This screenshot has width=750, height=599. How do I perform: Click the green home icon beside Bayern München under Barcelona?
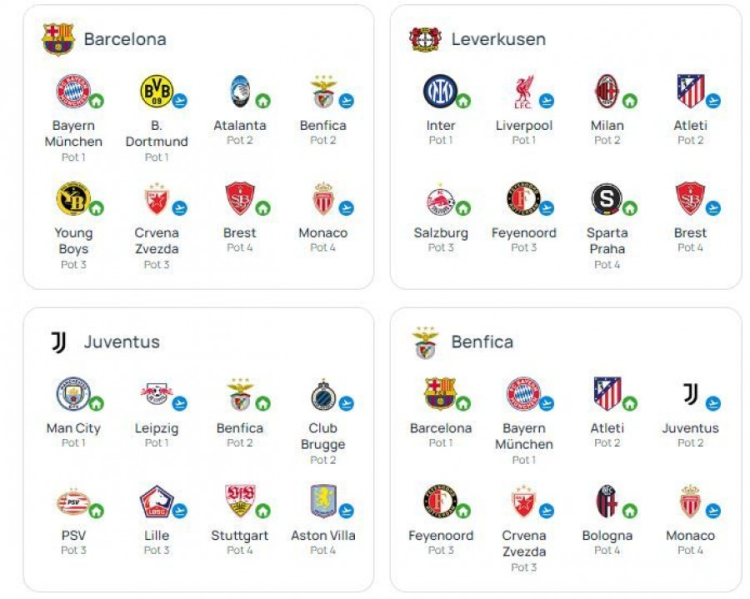[97, 101]
